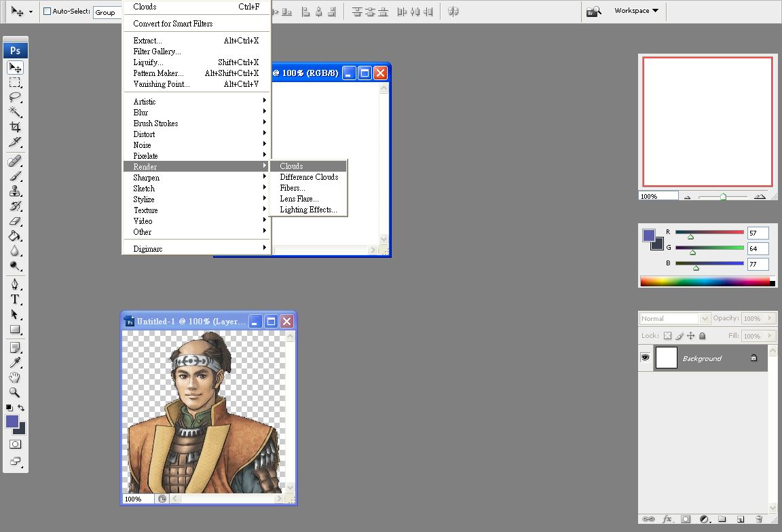782x532 pixels.
Task: Open Lighting Effects filter
Action: click(308, 210)
